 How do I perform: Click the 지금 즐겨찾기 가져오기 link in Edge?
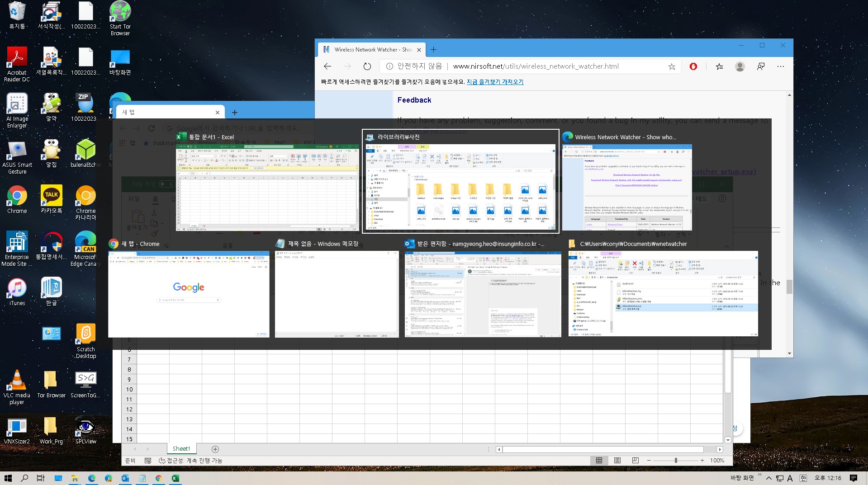(495, 82)
